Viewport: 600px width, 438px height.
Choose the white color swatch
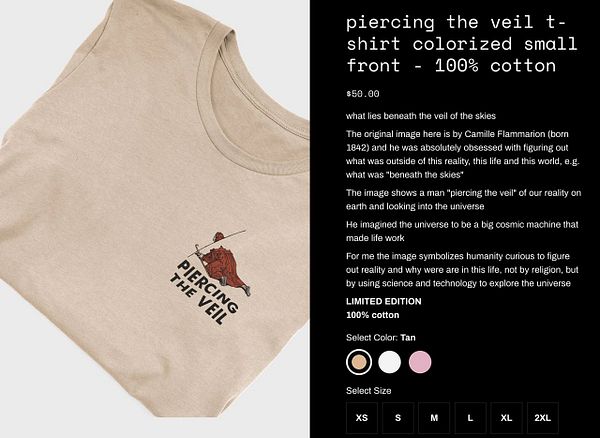tap(389, 362)
